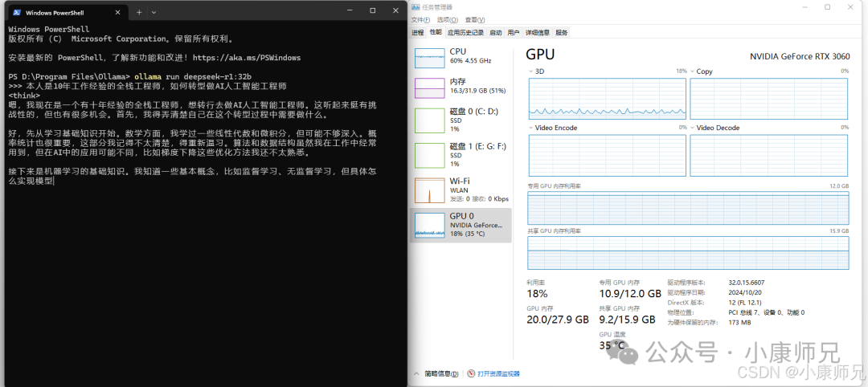Click the NVIDIA GeForce RTX 3060 heading
Viewport: 868px width, 387px height.
800,56
